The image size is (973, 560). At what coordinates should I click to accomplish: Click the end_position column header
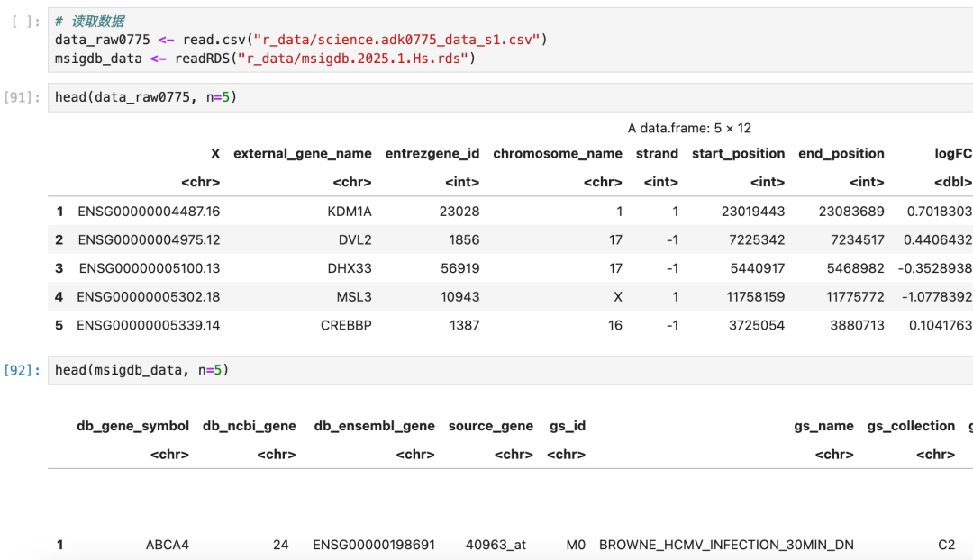click(x=841, y=154)
